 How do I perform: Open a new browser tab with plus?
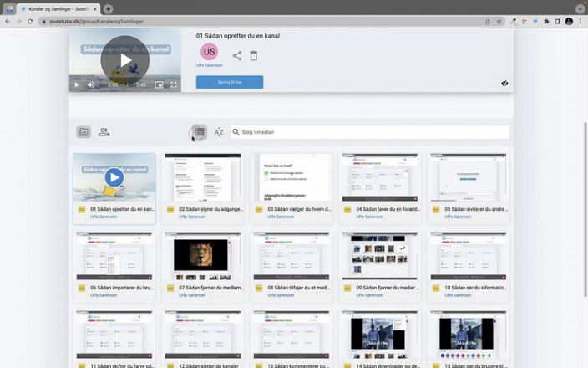tap(108, 8)
